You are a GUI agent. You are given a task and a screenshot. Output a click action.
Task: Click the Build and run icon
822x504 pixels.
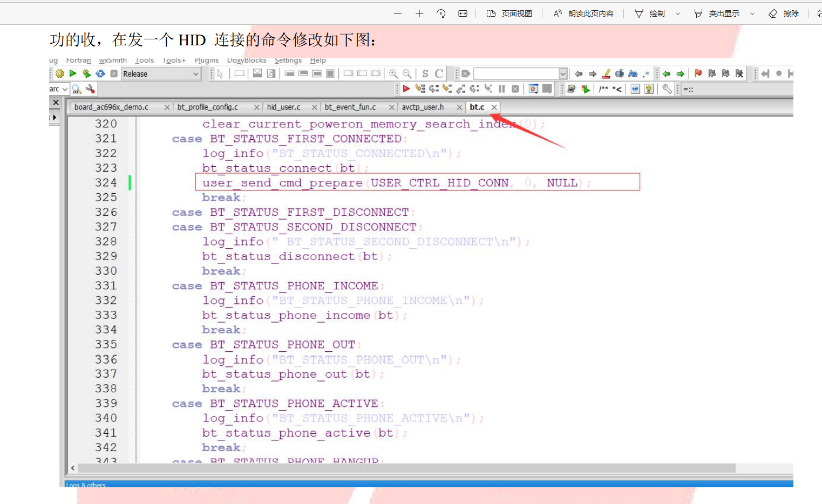86,74
